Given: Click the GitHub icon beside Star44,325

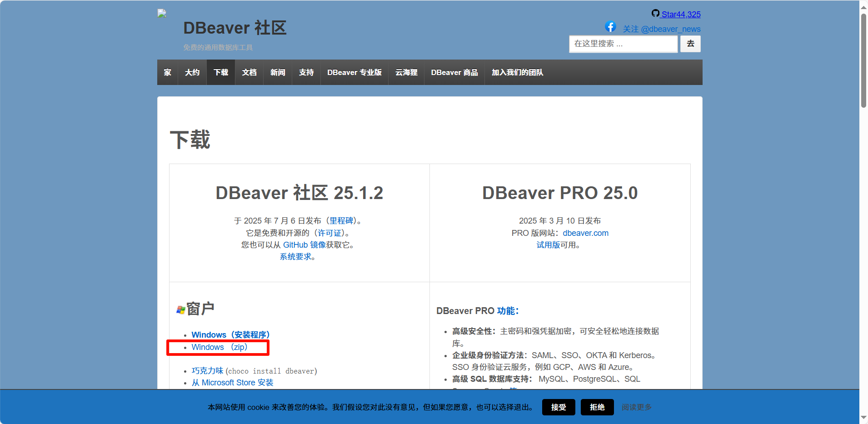Looking at the screenshot, I should (655, 14).
